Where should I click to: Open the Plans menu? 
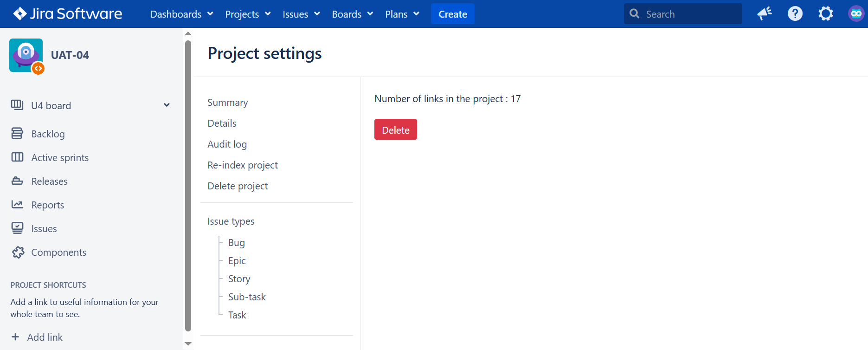402,14
